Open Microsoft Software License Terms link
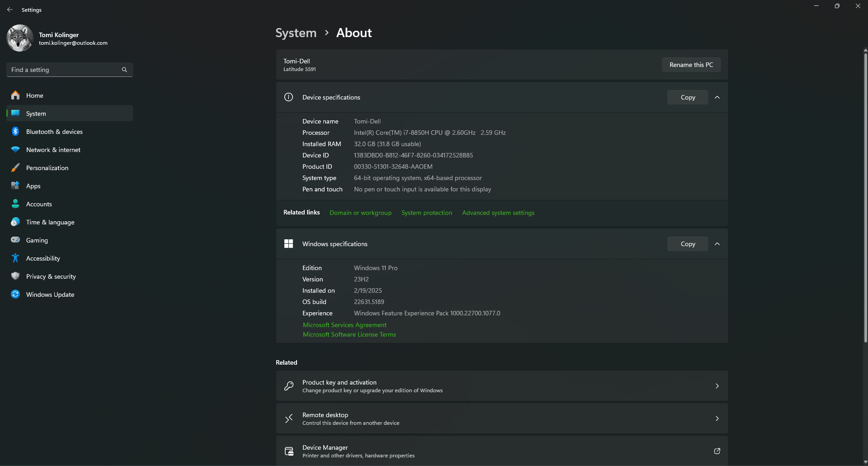Screen dimensions: 868x466 click(349, 334)
